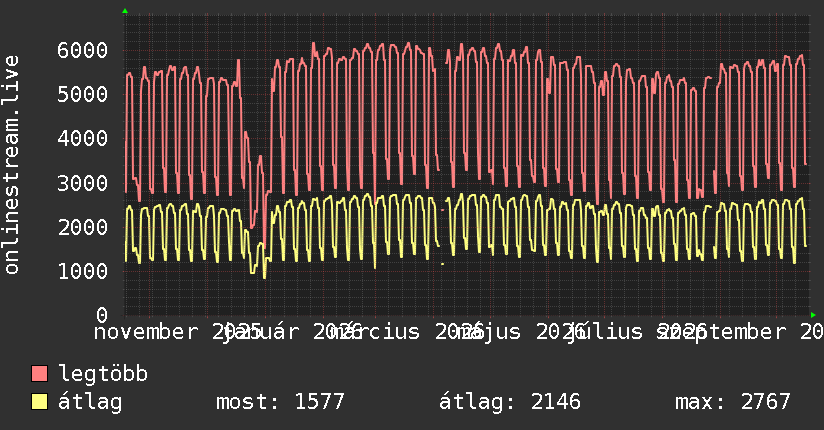
Task: Click the 3000 y-axis label
Action: click(83, 183)
